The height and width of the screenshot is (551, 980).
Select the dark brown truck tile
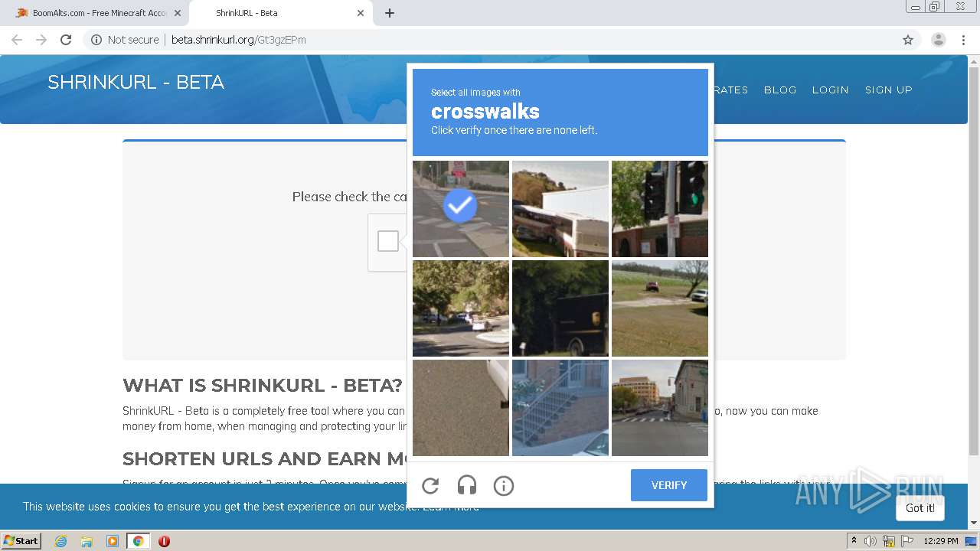560,308
